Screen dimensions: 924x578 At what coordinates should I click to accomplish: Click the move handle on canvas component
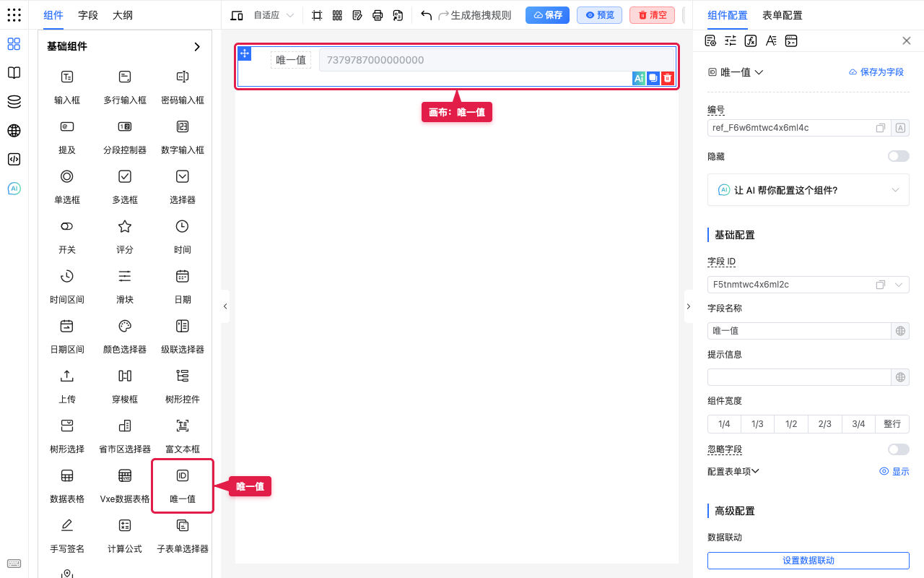245,53
